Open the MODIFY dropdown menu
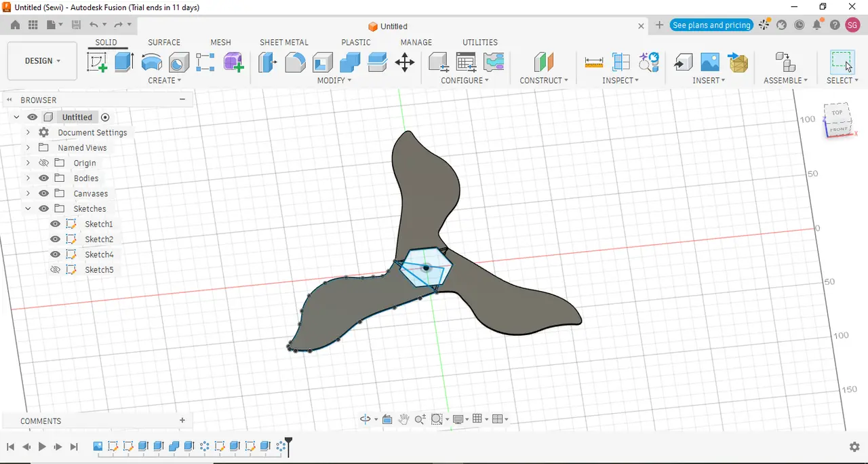This screenshot has width=868, height=464. (x=334, y=81)
